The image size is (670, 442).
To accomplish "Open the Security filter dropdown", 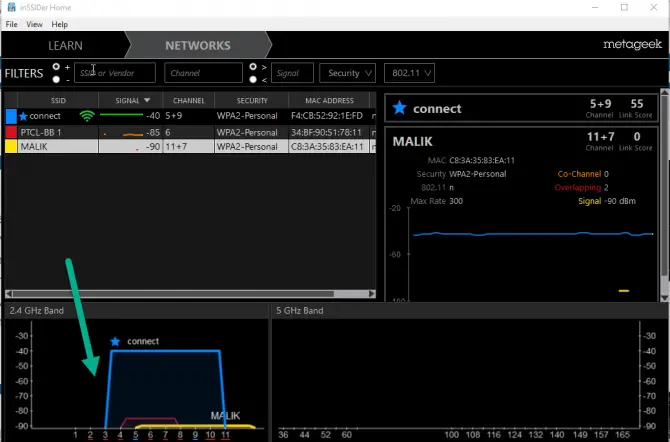I will point(347,73).
